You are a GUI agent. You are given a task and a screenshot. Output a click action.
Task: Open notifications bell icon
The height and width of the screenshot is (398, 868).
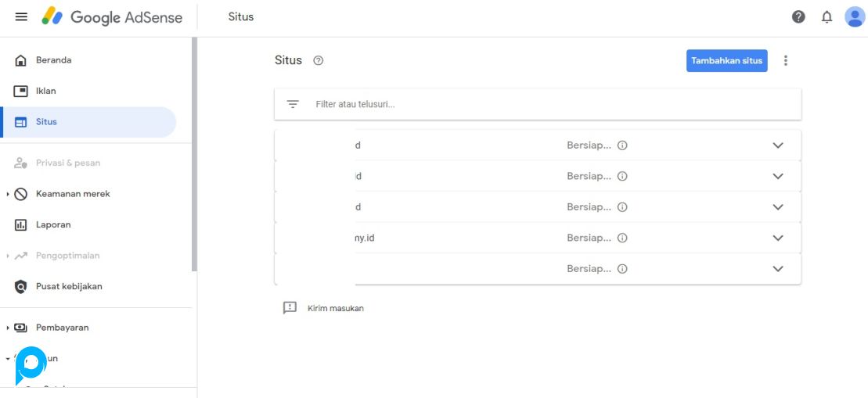tap(827, 17)
